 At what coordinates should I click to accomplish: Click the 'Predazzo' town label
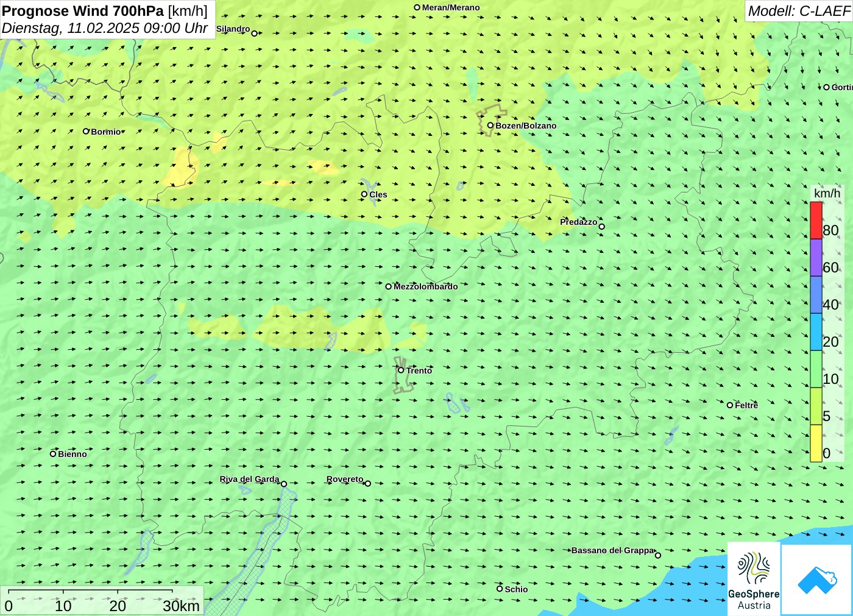(579, 222)
